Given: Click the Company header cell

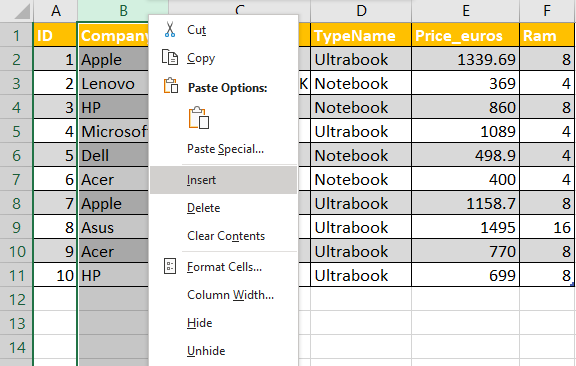Looking at the screenshot, I should 114,35.
